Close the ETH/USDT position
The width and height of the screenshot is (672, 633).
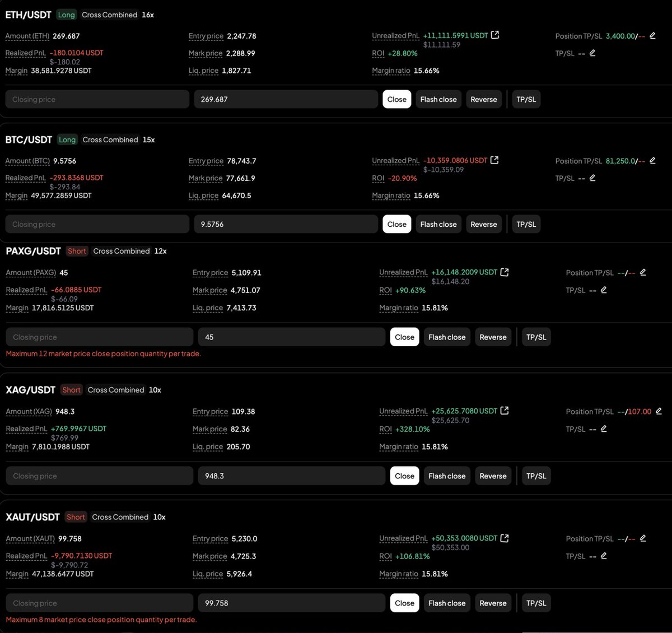(x=396, y=99)
